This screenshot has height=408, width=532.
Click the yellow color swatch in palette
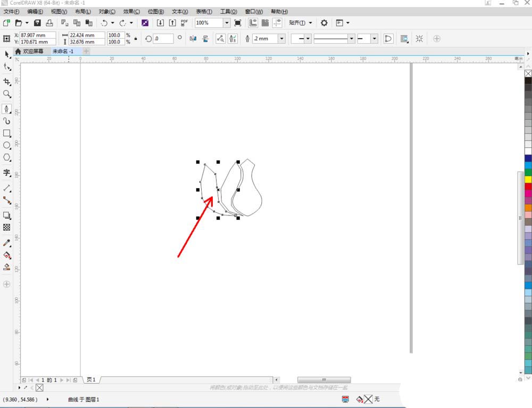point(528,179)
